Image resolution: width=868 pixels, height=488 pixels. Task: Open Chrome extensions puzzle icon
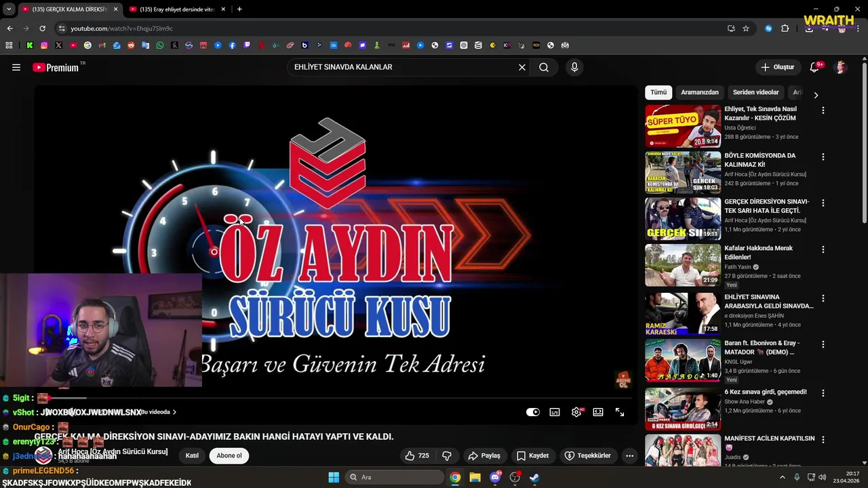tap(785, 28)
